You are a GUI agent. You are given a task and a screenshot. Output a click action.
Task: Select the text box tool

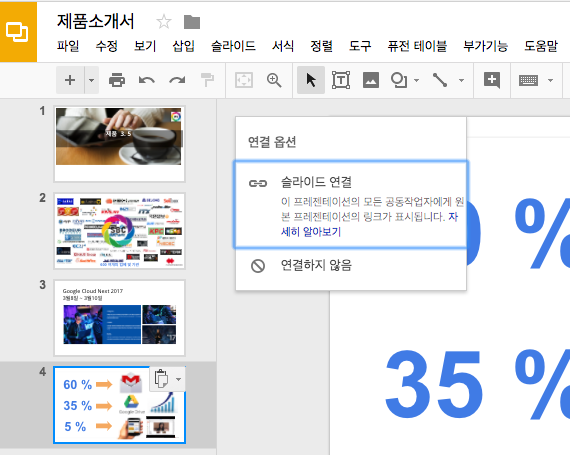tap(341, 80)
